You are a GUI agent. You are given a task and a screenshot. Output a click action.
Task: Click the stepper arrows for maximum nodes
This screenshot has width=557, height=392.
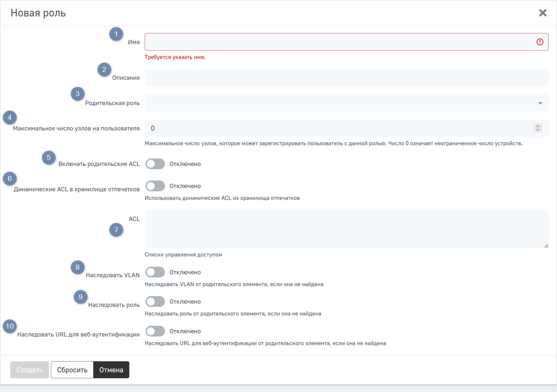coord(538,128)
